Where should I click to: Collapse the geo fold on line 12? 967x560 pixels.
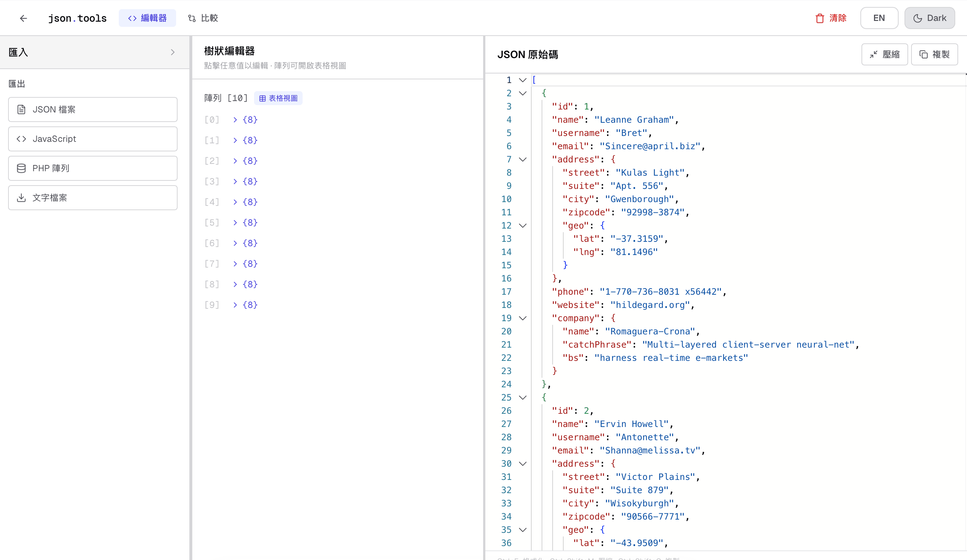522,226
